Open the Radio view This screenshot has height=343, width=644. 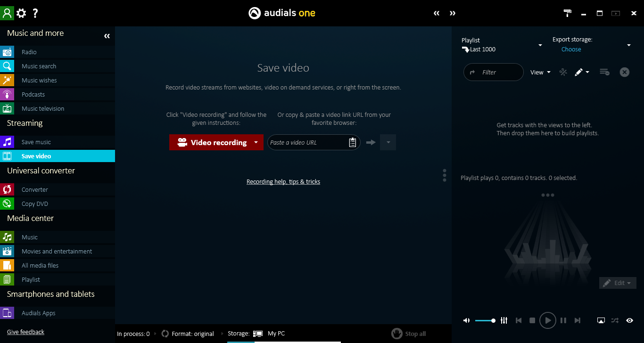pos(58,52)
